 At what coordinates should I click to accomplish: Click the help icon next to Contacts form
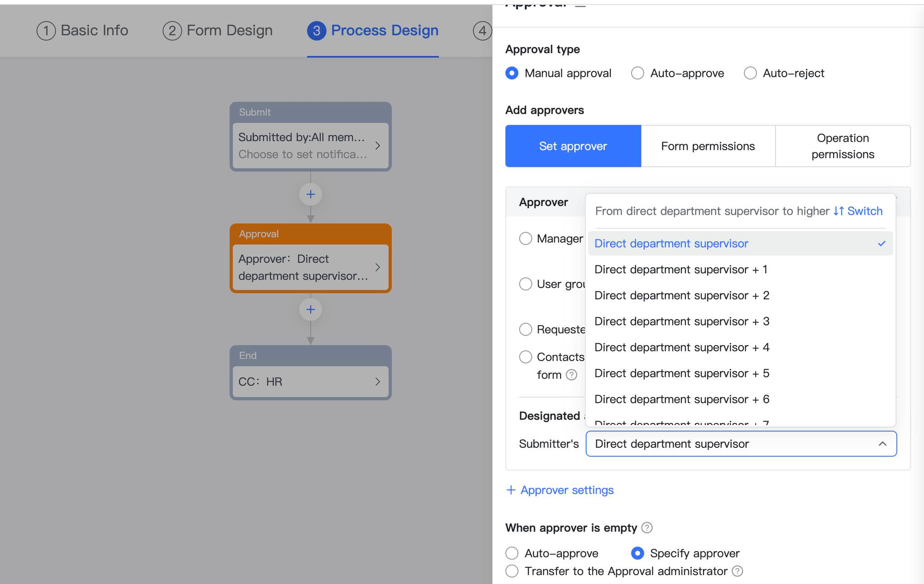point(572,375)
